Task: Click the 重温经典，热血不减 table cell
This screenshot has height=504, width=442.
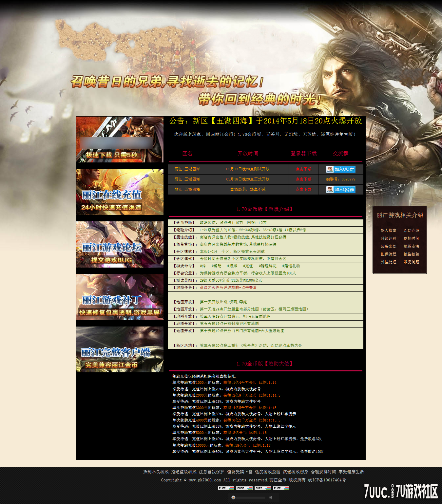Action: (248, 190)
